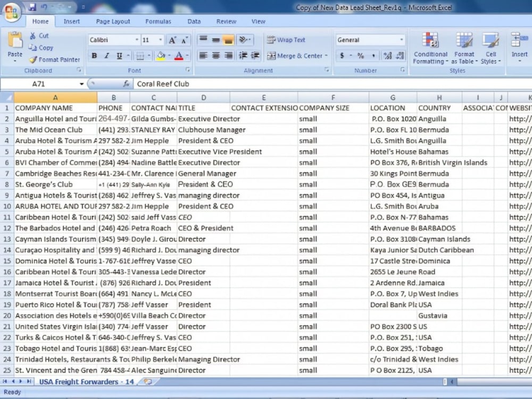The width and height of the screenshot is (532, 399).
Task: Open Conditional Formatting menu
Action: click(430, 48)
